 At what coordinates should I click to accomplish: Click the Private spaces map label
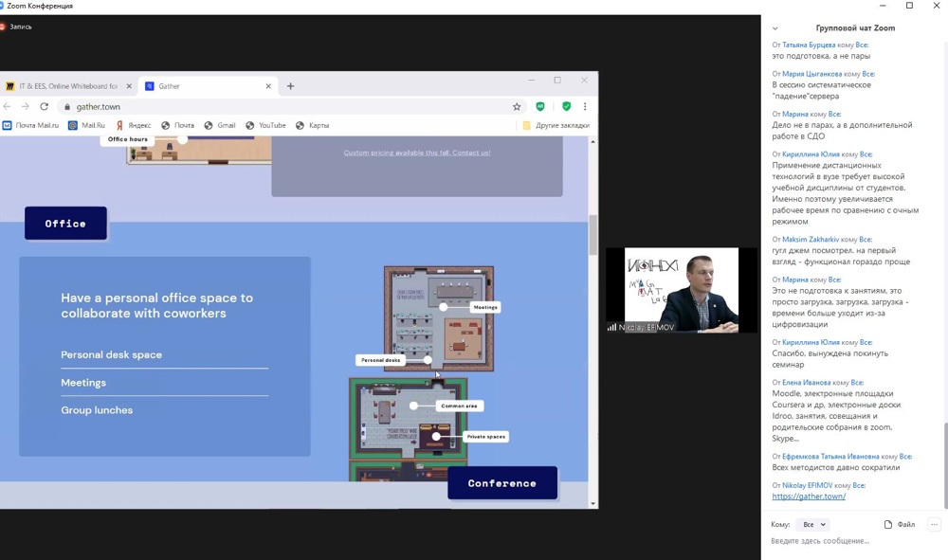(x=486, y=436)
